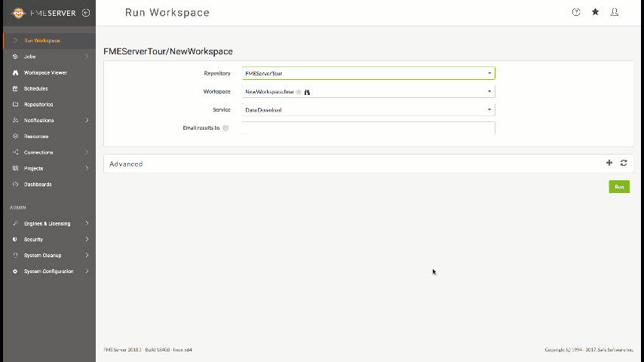
Task: Click the Safe Software copyright footer text
Action: click(589, 350)
